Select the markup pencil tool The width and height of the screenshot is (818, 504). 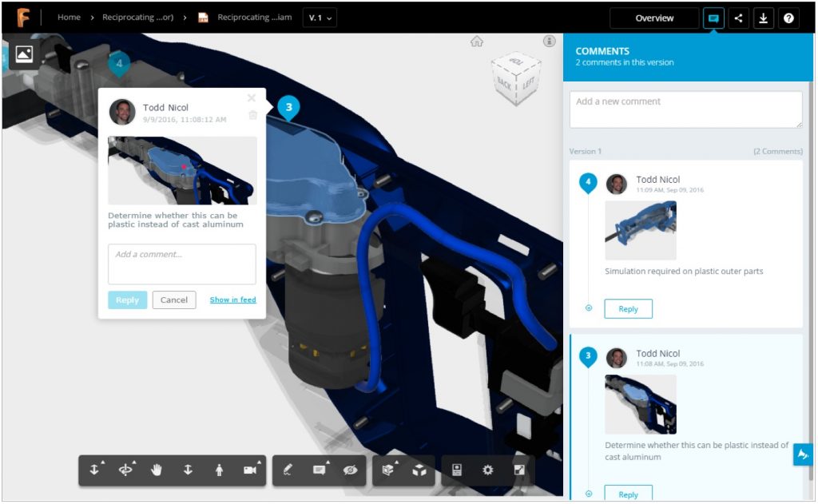pyautogui.click(x=288, y=470)
